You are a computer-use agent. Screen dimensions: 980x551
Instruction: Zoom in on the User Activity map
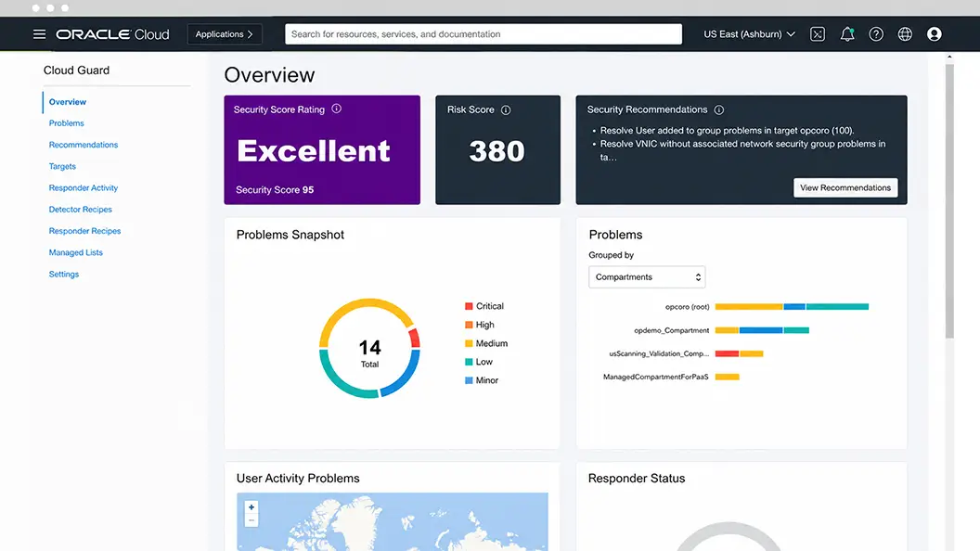(251, 507)
